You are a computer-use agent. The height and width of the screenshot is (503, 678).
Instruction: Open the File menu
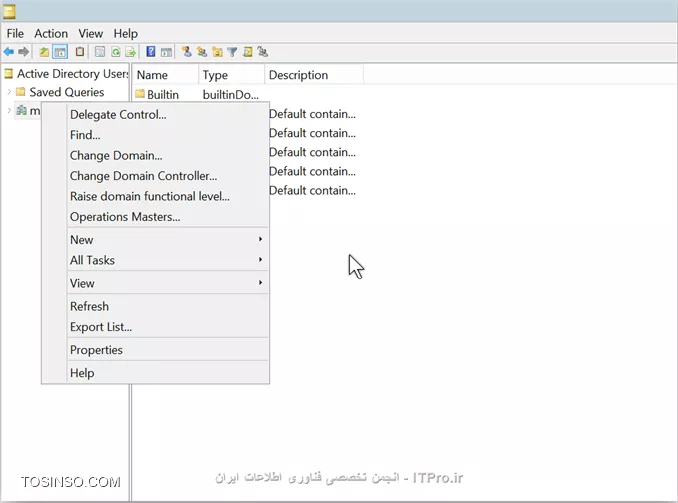pyautogui.click(x=15, y=33)
